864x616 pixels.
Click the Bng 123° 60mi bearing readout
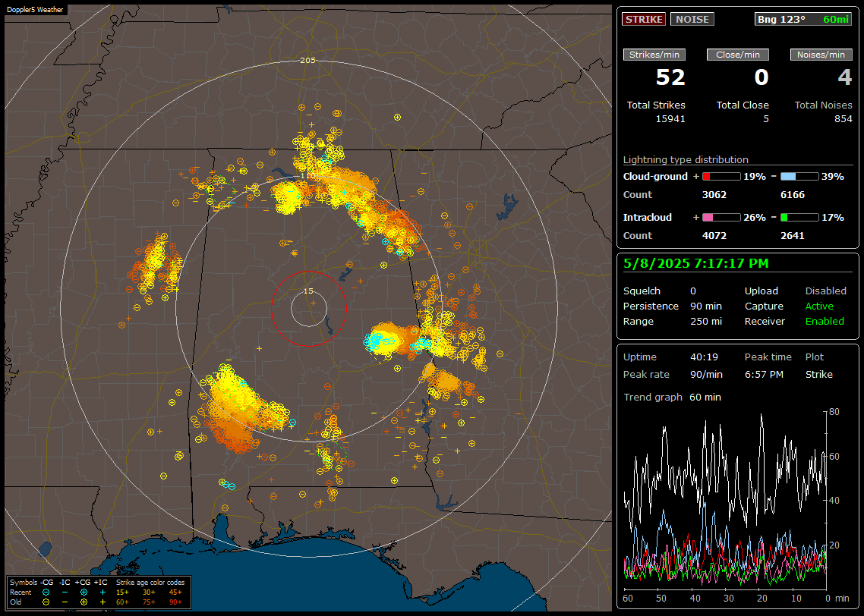point(803,19)
